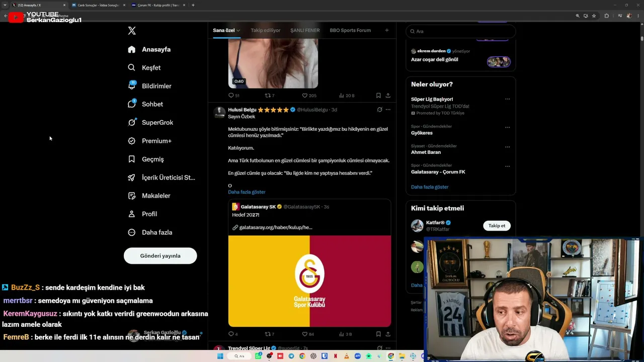Image resolution: width=644 pixels, height=362 pixels.
Task: Open the galatasaray.org link in quoted post
Action: tap(276, 227)
